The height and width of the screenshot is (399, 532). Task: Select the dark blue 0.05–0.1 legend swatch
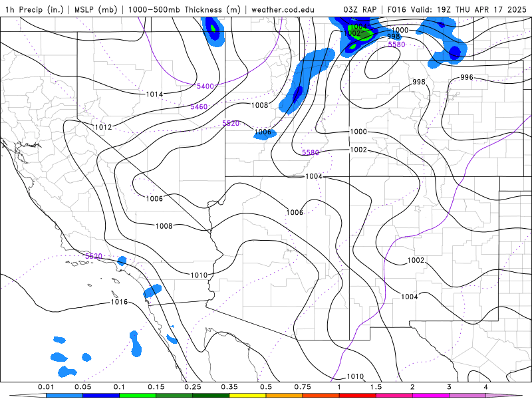[x=101, y=396]
